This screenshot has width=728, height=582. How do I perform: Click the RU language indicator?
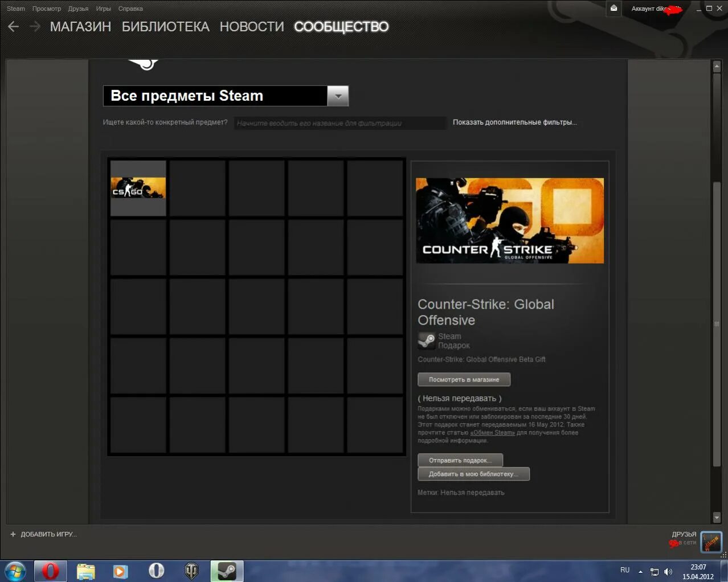pyautogui.click(x=625, y=570)
